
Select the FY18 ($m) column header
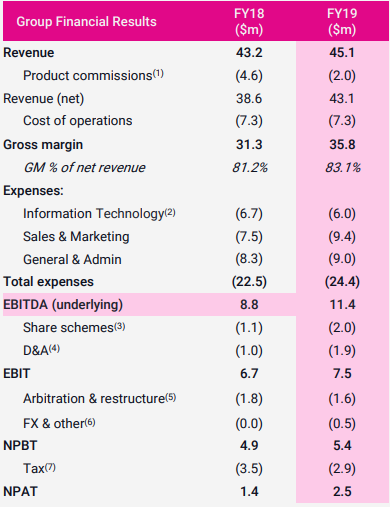[x=249, y=22]
